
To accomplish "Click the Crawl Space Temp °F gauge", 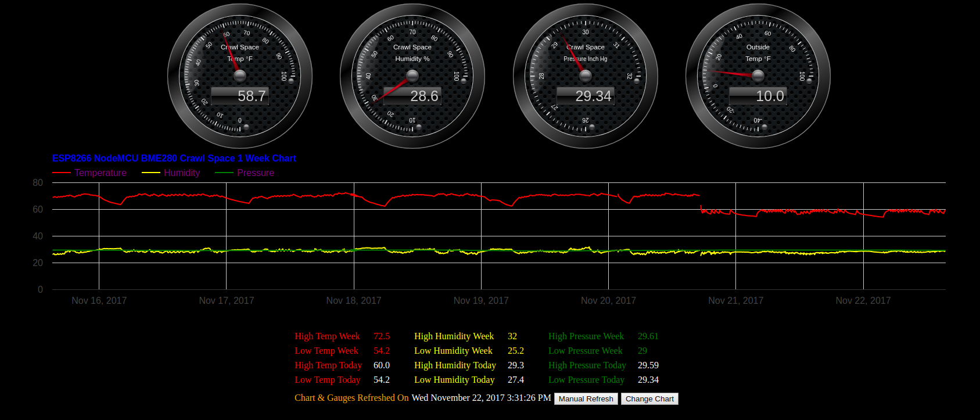I will point(240,76).
